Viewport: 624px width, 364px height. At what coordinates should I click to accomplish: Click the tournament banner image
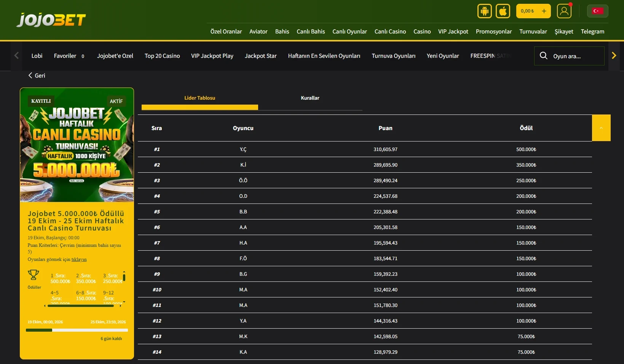tap(77, 145)
